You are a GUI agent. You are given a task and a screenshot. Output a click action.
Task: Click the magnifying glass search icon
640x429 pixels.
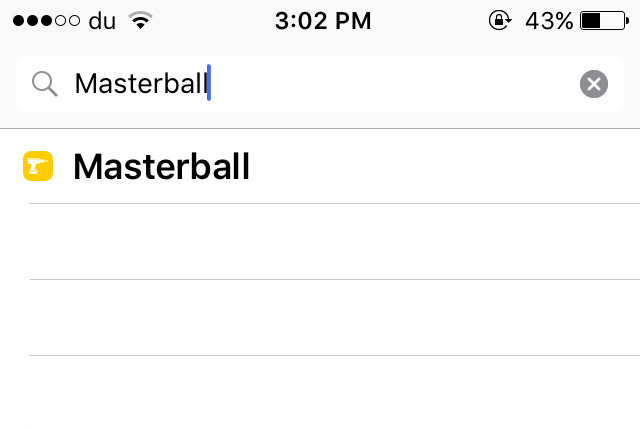click(x=44, y=84)
